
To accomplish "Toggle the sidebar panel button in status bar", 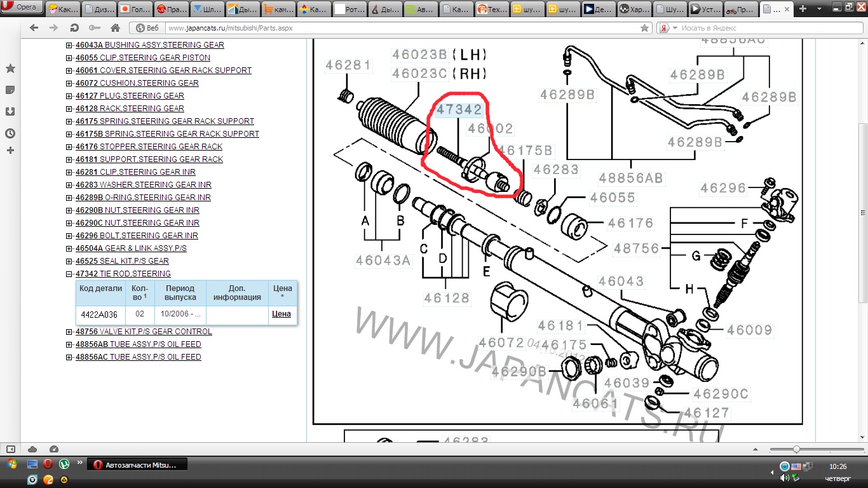I will pos(11,449).
